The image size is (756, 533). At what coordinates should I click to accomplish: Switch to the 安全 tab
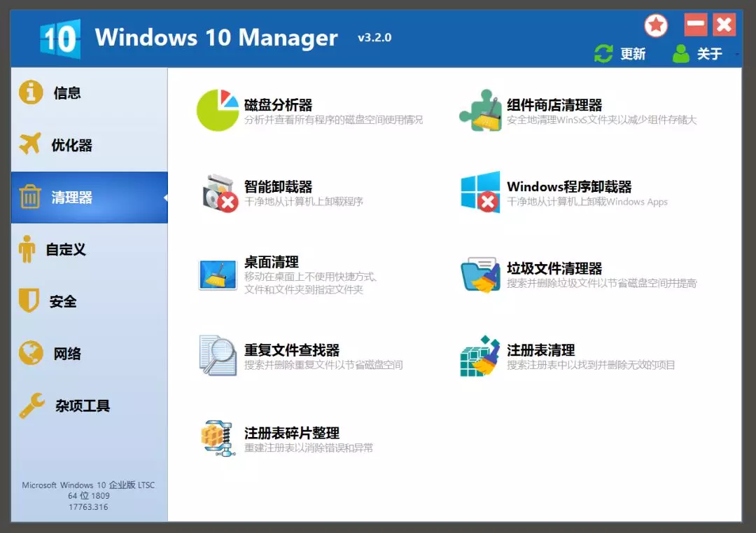pos(89,301)
